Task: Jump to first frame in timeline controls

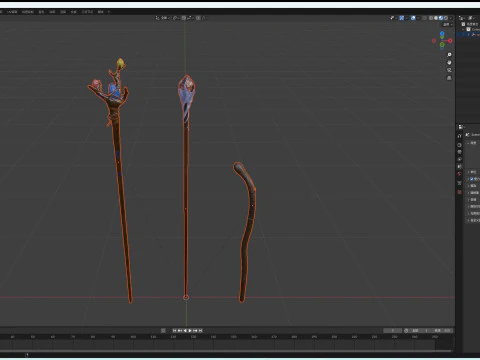Action: 174,331
